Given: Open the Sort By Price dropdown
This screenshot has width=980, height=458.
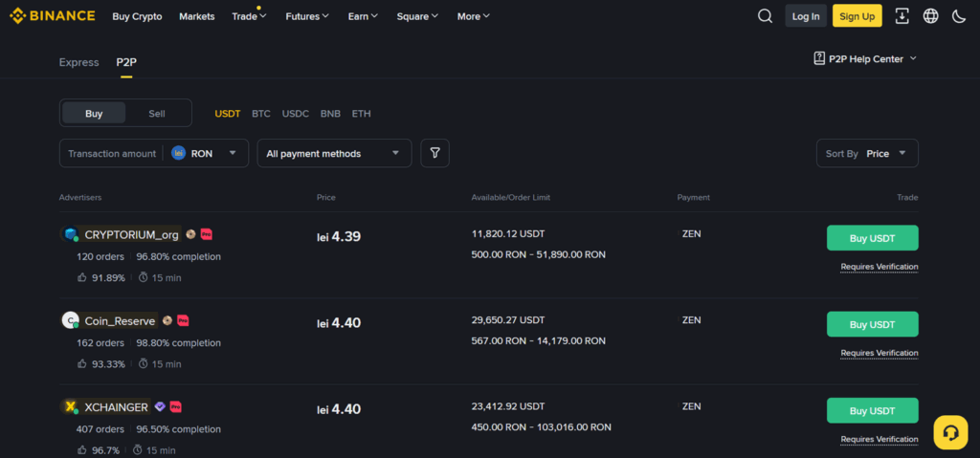Looking at the screenshot, I should 867,153.
